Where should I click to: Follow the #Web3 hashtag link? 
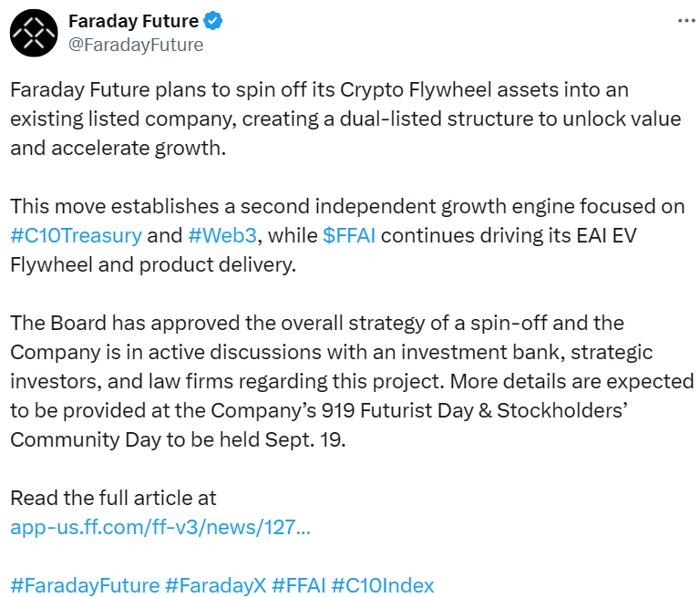click(223, 235)
